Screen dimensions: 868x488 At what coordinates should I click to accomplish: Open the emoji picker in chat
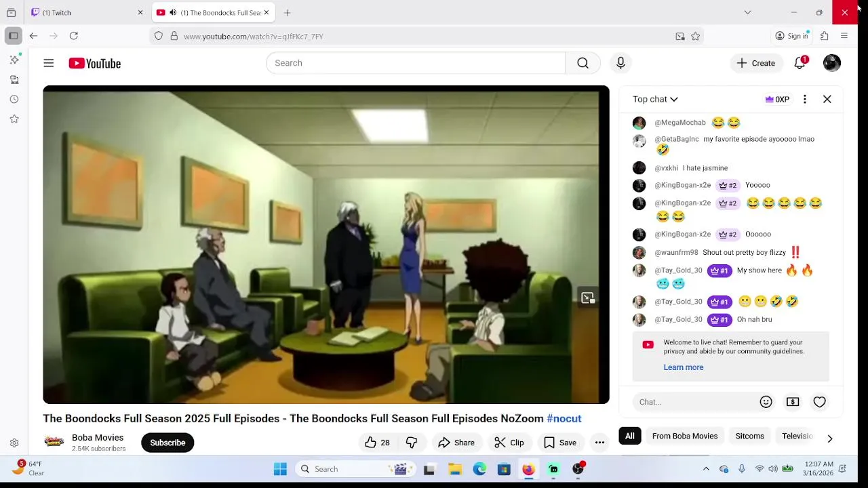pos(766,402)
